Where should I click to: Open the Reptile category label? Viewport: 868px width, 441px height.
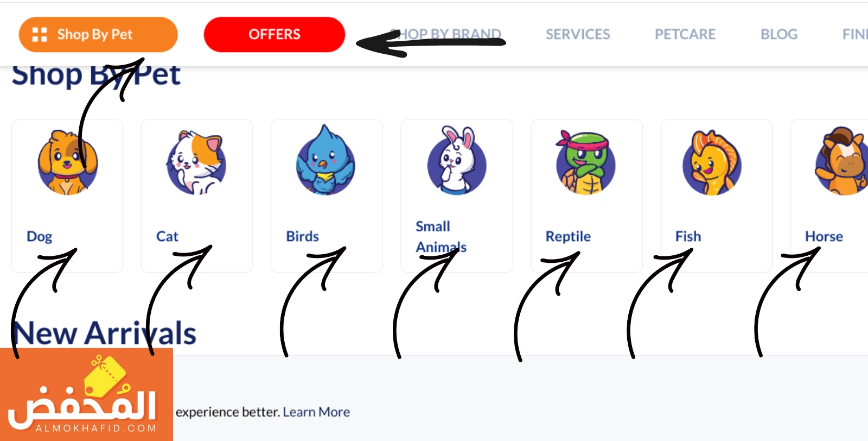568,237
